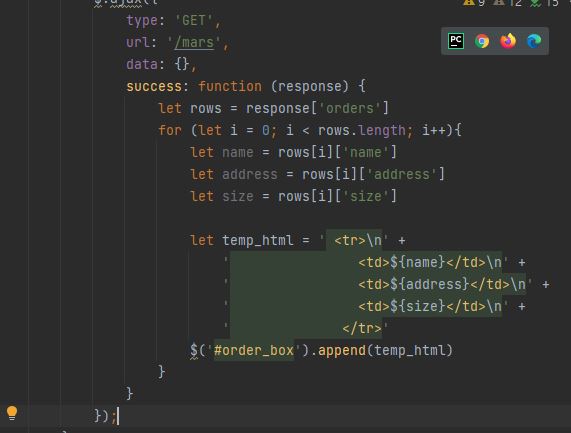The width and height of the screenshot is (571, 433).
Task: Click the closing '});' line
Action: [x=106, y=416]
